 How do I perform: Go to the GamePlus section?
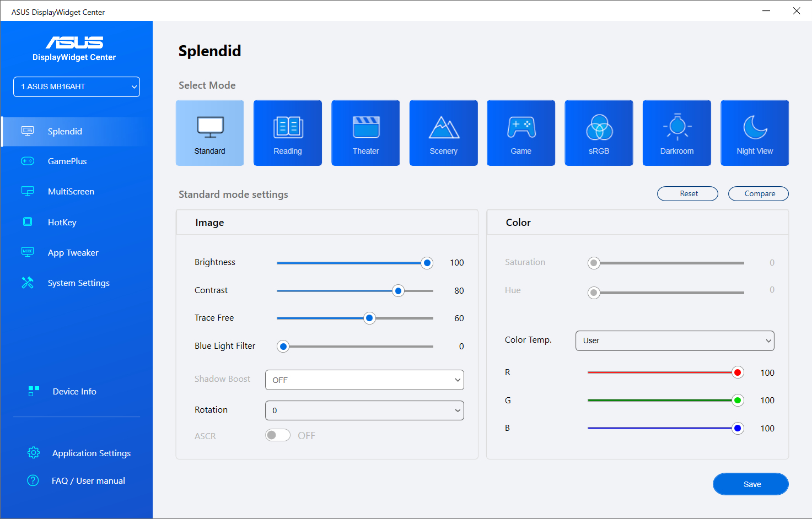click(x=67, y=161)
